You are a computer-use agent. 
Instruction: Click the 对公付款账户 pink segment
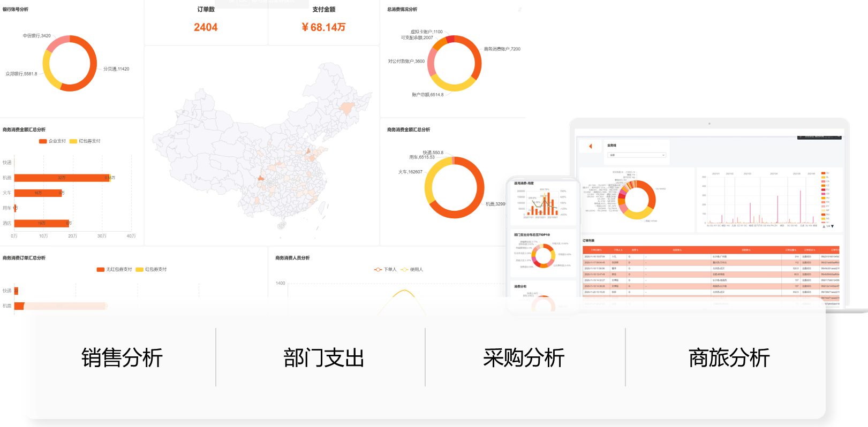(x=431, y=63)
